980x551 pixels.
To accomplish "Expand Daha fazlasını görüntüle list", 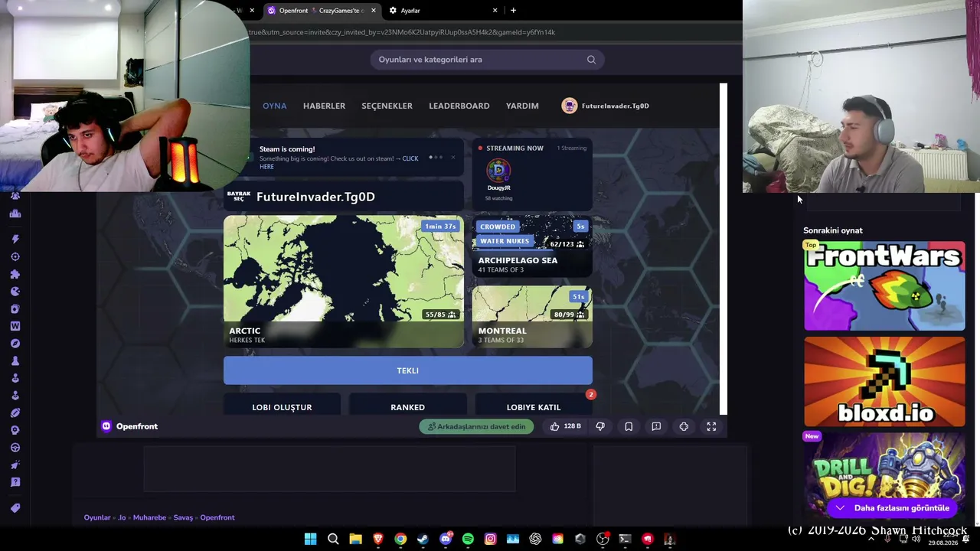I will [892, 508].
